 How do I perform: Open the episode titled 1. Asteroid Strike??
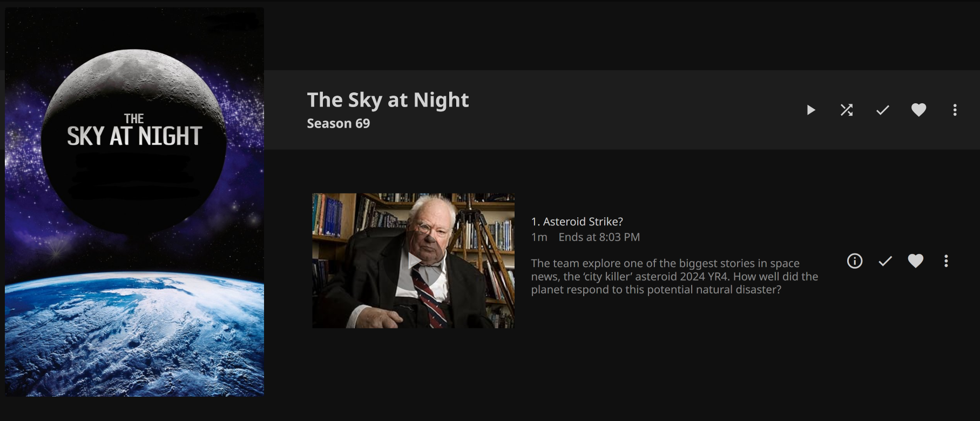click(577, 222)
